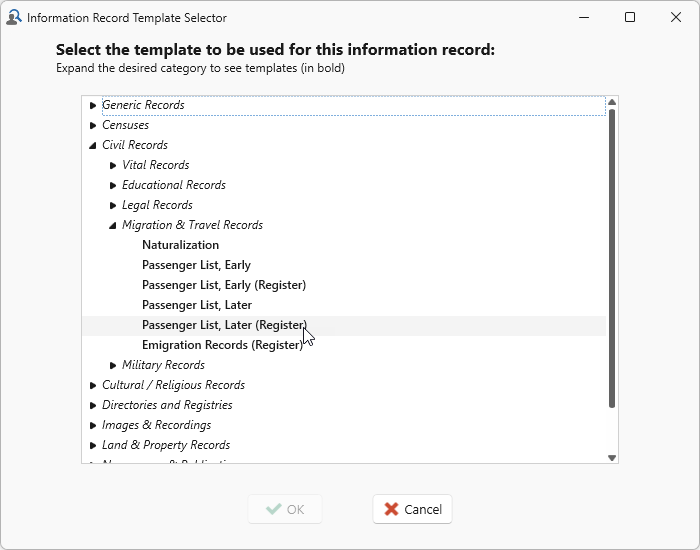The image size is (700, 550).
Task: Click the red X Cancel button
Action: 412,509
